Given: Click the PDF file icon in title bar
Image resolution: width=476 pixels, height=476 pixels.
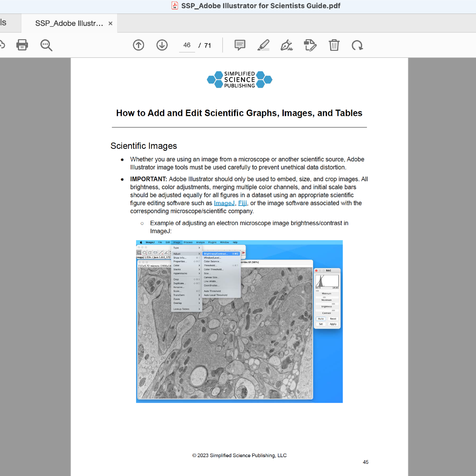Looking at the screenshot, I should coord(175,5).
